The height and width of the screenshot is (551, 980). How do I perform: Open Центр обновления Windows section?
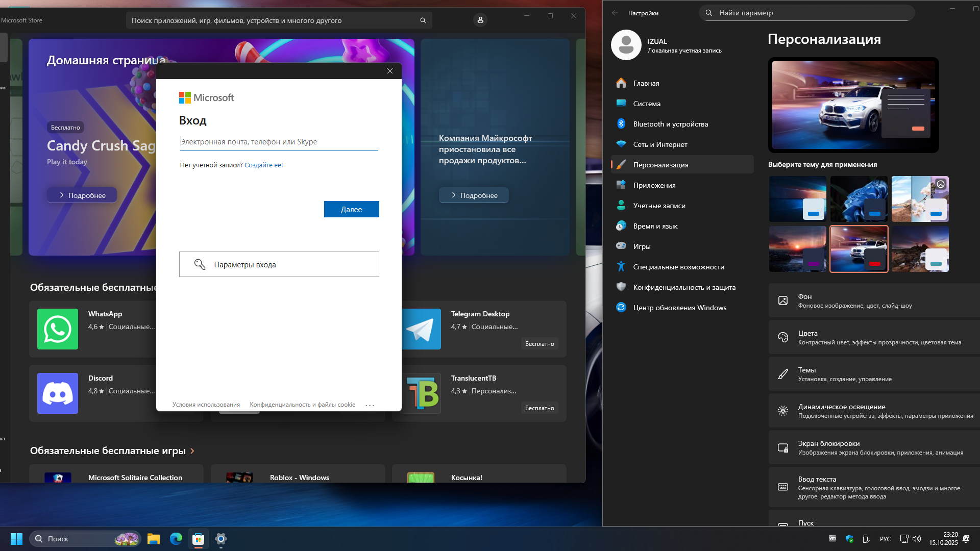tap(679, 308)
